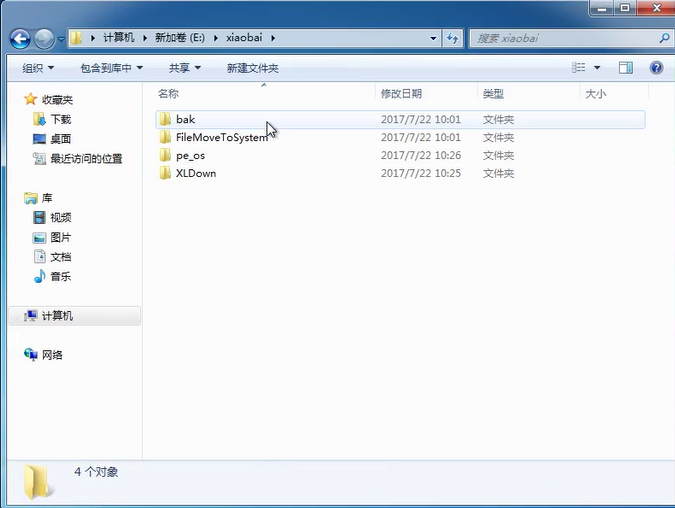Select the XLDown folder
The width and height of the screenshot is (675, 508).
click(195, 173)
